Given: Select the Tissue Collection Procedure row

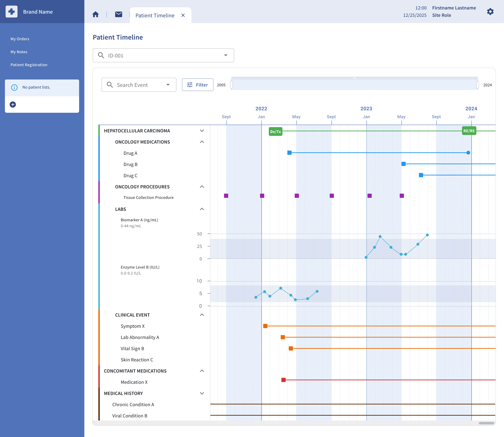Looking at the screenshot, I should point(148,197).
